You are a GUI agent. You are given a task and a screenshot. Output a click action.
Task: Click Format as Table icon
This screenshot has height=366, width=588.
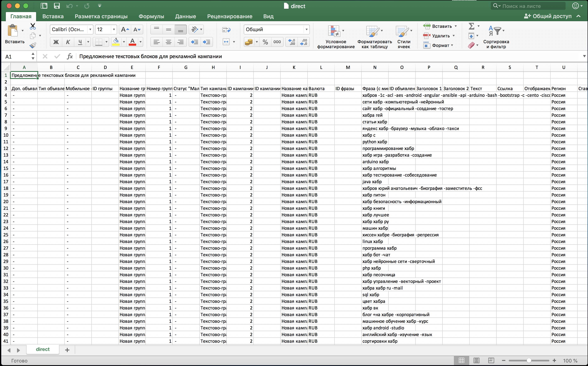tap(373, 31)
